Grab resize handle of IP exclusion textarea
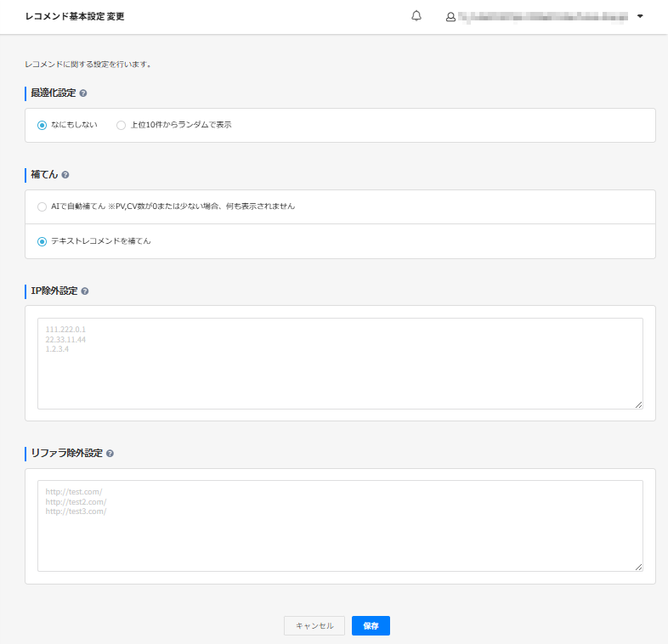 (638, 404)
